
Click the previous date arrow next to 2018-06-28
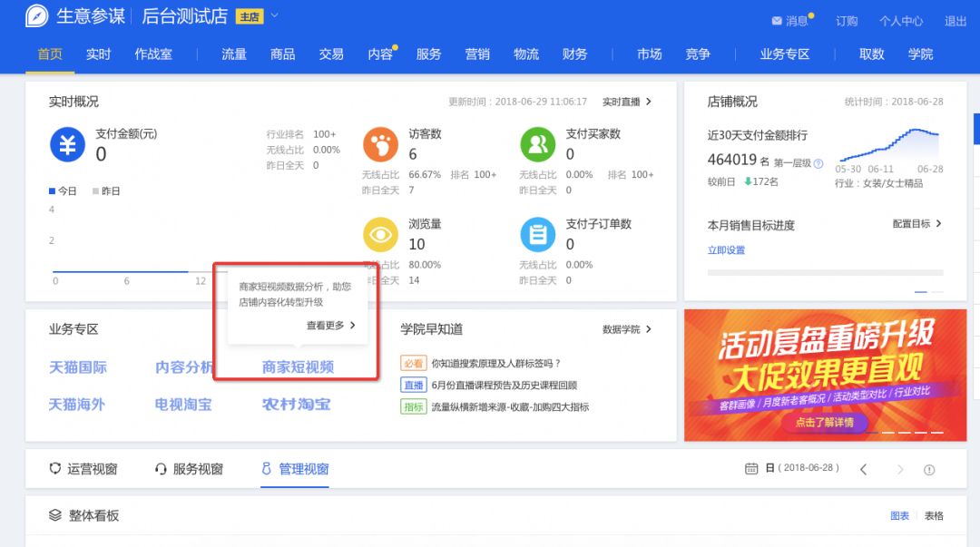pos(863,469)
